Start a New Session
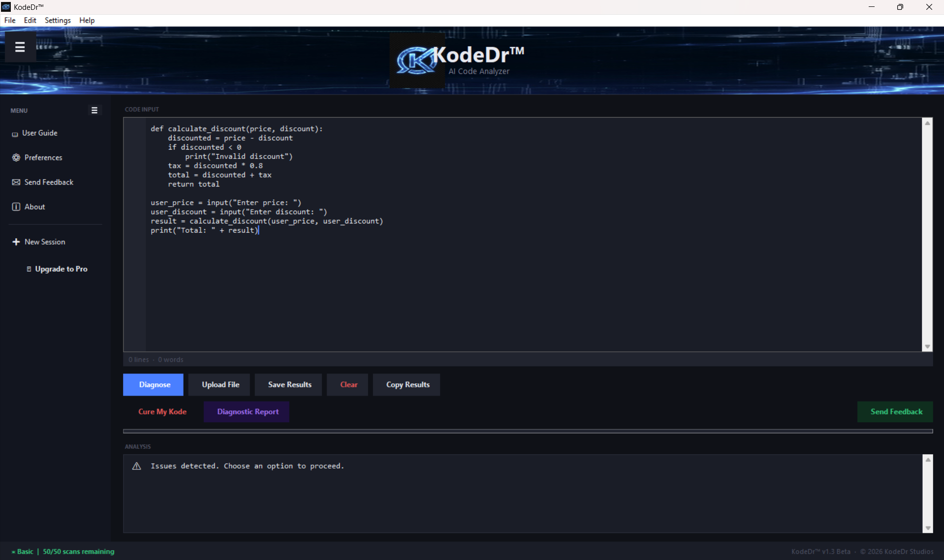The image size is (944, 560). pyautogui.click(x=39, y=242)
